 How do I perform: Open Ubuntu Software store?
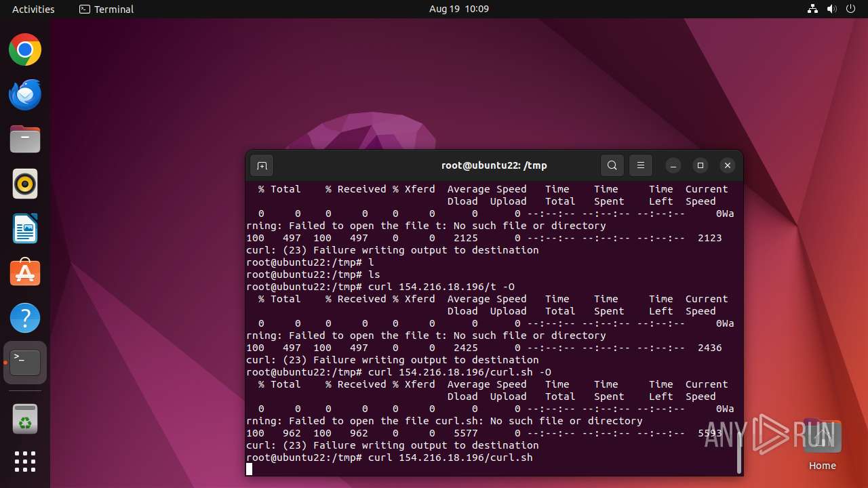[x=25, y=273]
